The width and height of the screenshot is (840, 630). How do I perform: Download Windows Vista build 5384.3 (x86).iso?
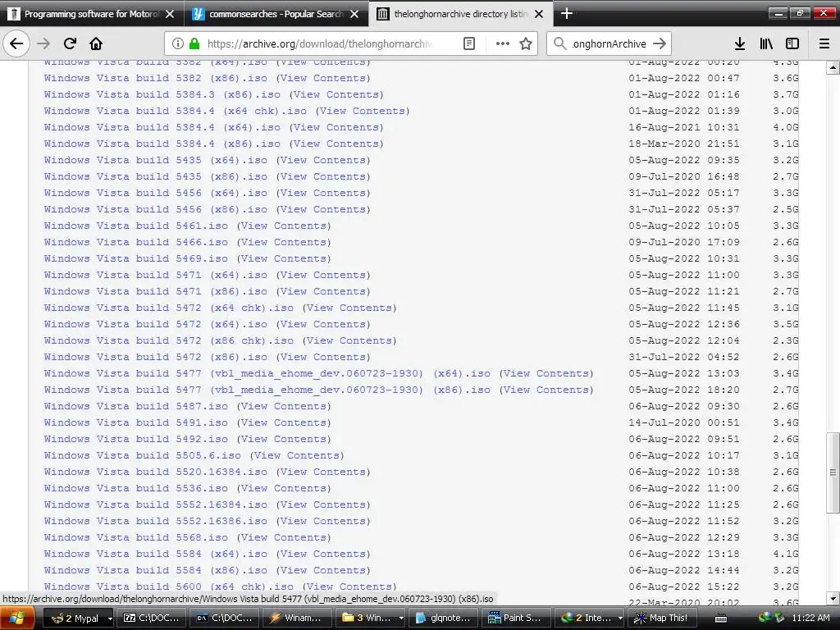tap(162, 94)
